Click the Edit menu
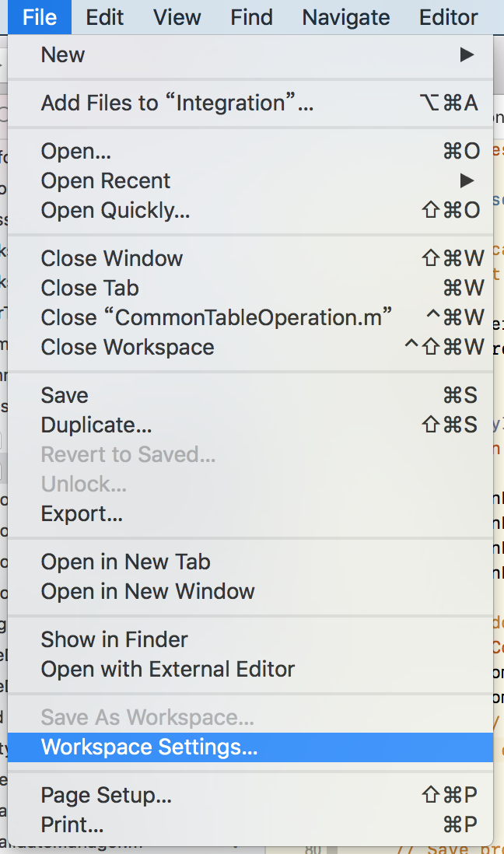Viewport: 504px width, 854px height. [104, 17]
